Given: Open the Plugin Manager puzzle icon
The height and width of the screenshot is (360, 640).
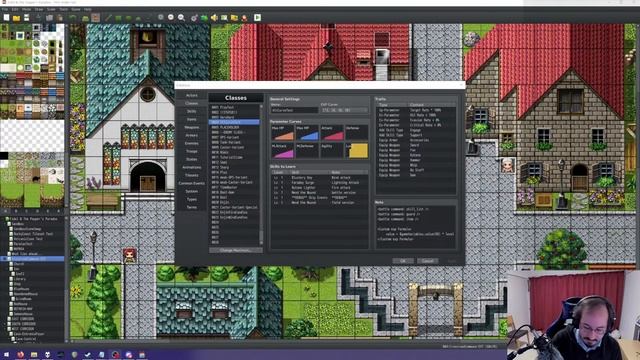Looking at the screenshot, I should [204, 18].
